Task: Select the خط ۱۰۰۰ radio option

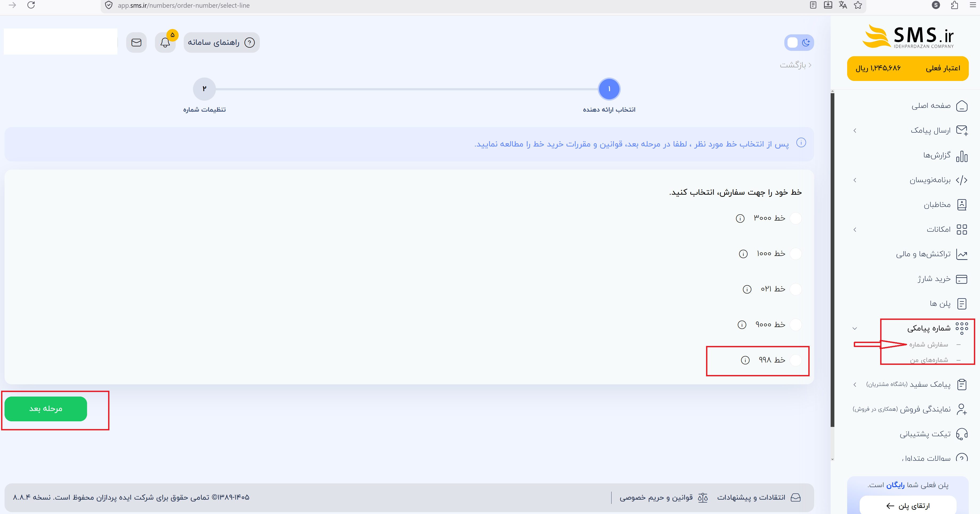Action: tap(796, 254)
